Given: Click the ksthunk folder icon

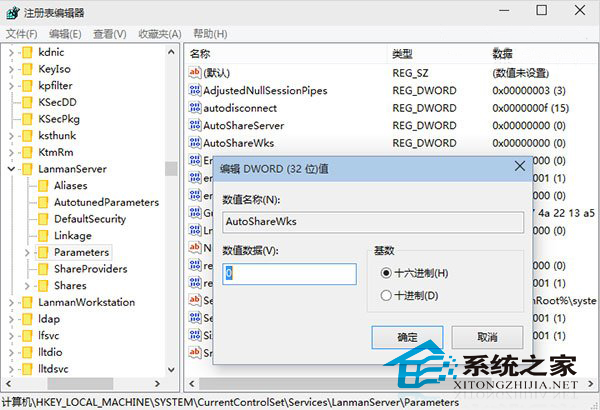Looking at the screenshot, I should point(27,136).
